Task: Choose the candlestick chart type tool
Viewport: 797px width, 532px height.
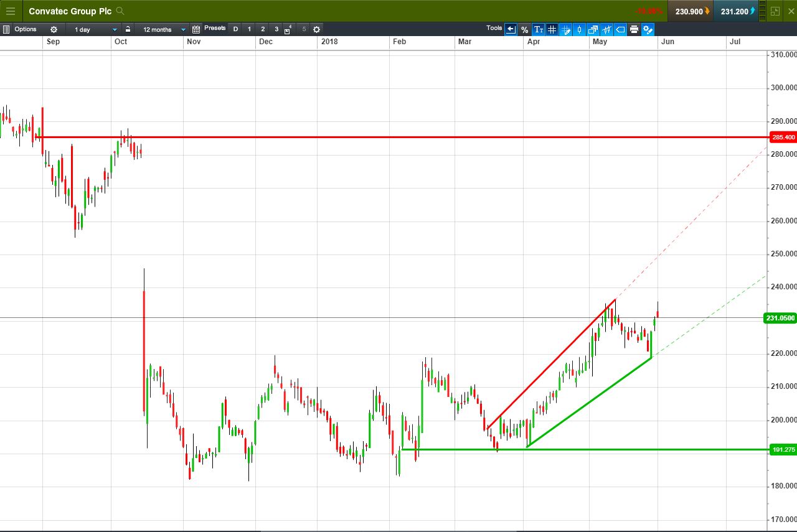Action: click(x=579, y=29)
